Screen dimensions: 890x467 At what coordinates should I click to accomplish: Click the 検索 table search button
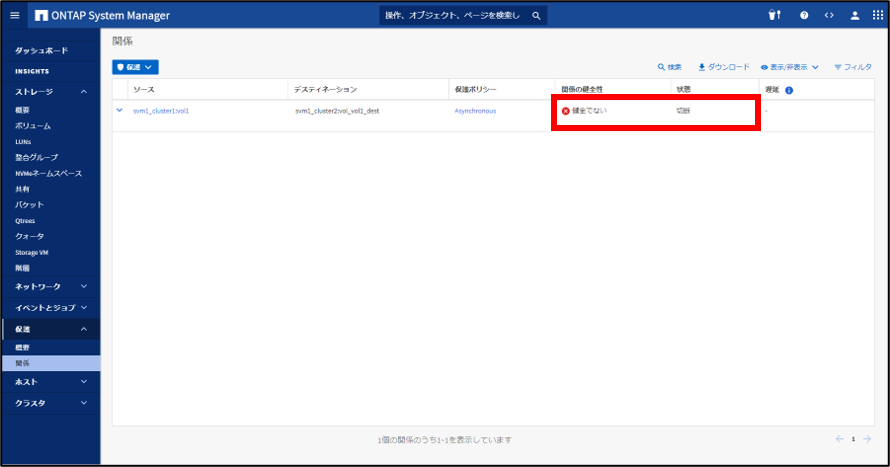tap(669, 67)
